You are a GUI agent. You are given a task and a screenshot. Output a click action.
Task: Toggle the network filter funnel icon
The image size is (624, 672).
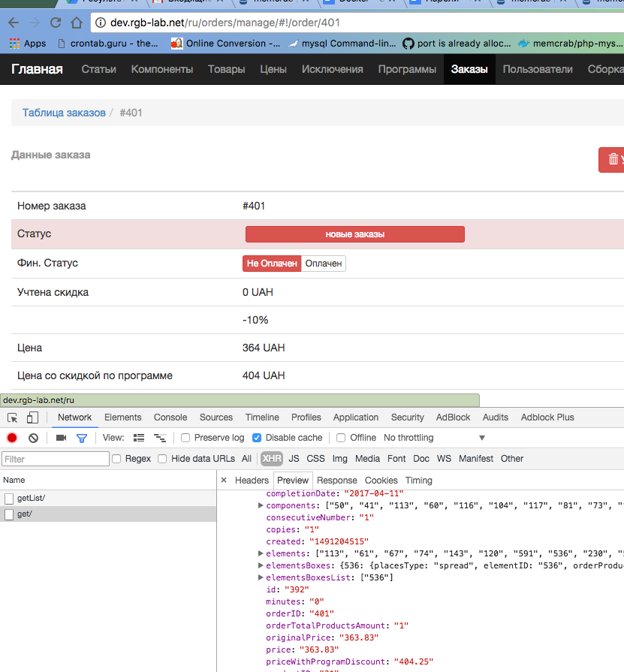pyautogui.click(x=82, y=438)
